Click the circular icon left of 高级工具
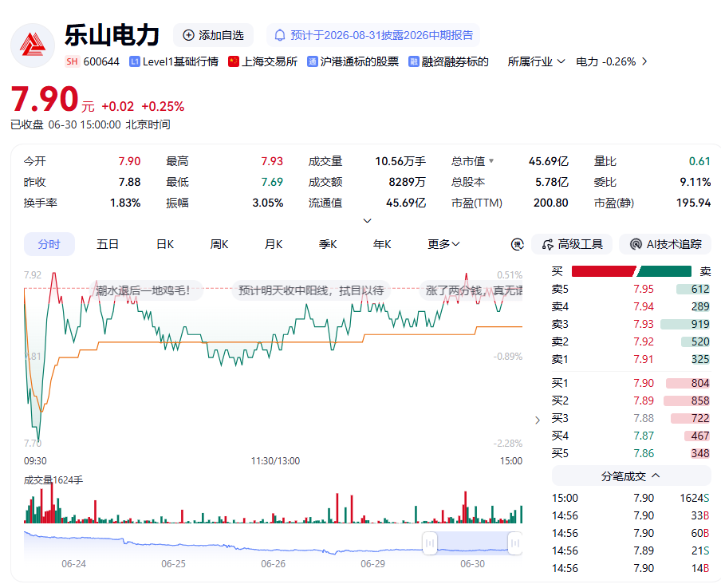Image resolution: width=721 pixels, height=588 pixels. (518, 244)
